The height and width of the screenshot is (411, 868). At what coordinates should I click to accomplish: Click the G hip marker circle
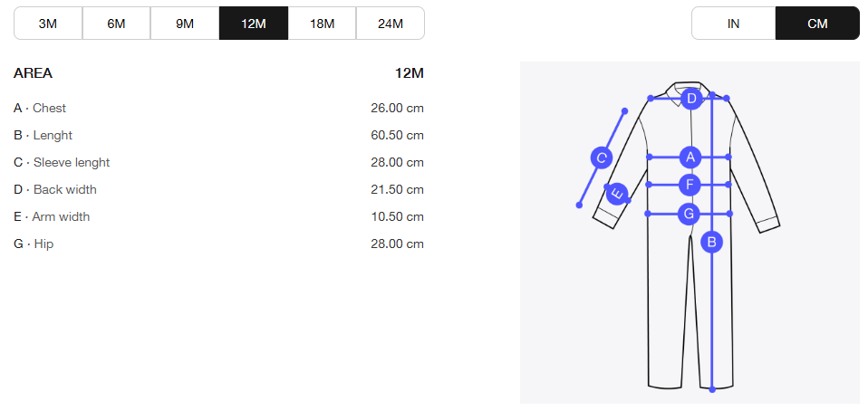690,214
